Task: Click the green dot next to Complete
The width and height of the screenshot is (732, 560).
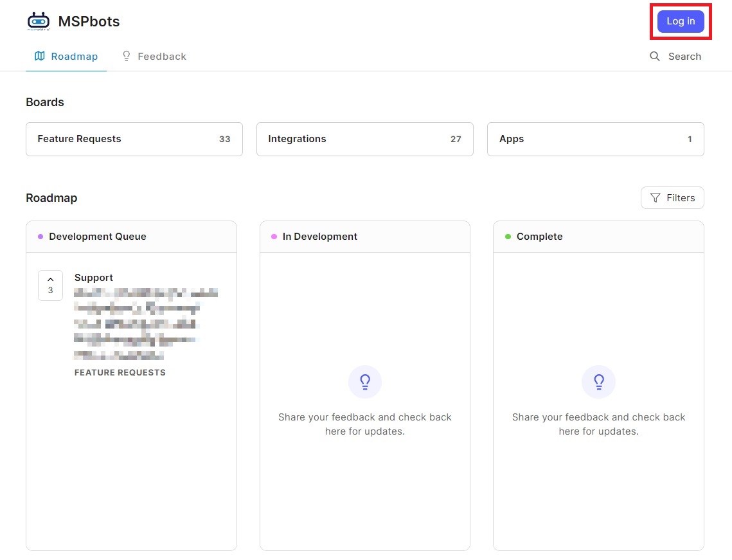Action: point(508,237)
